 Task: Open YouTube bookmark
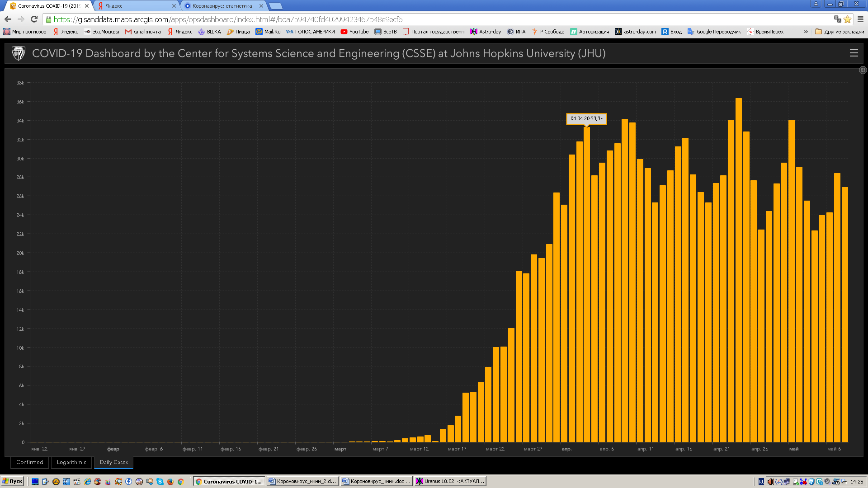(x=355, y=32)
